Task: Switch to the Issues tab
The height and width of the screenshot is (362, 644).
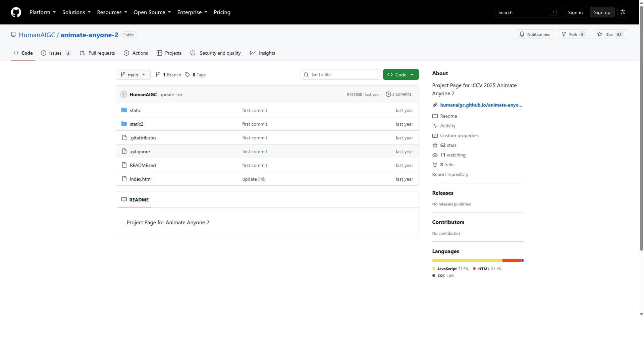Action: tap(56, 53)
